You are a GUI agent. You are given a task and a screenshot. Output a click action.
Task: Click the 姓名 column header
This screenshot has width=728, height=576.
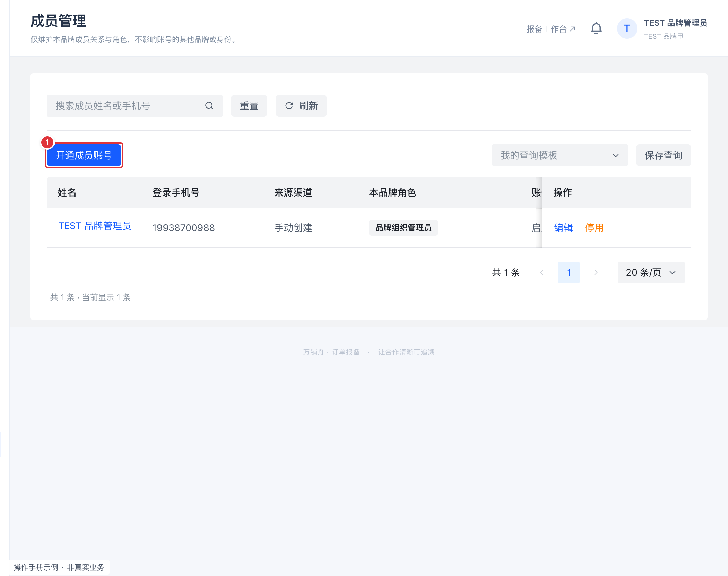pyautogui.click(x=67, y=192)
